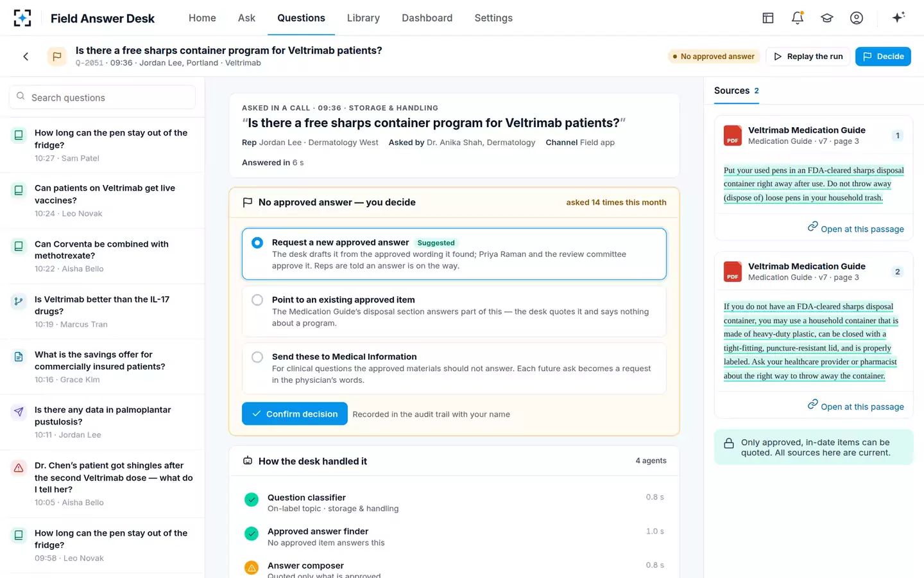The height and width of the screenshot is (578, 924).
Task: Click the PDF icon of source 2
Action: tap(733, 272)
